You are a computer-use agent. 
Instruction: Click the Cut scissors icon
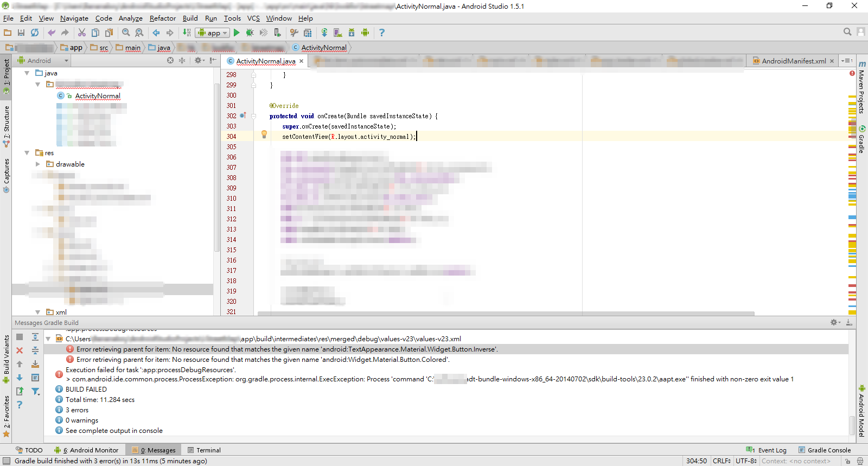click(x=82, y=33)
